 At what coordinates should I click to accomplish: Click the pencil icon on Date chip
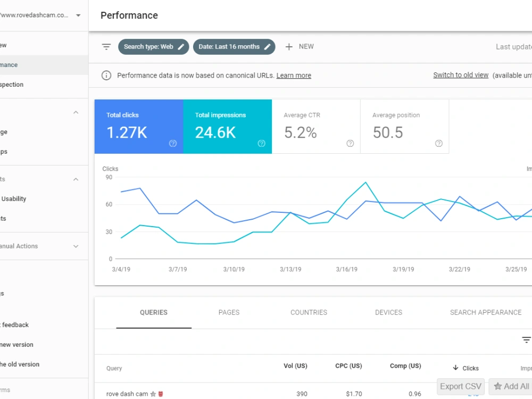click(268, 47)
